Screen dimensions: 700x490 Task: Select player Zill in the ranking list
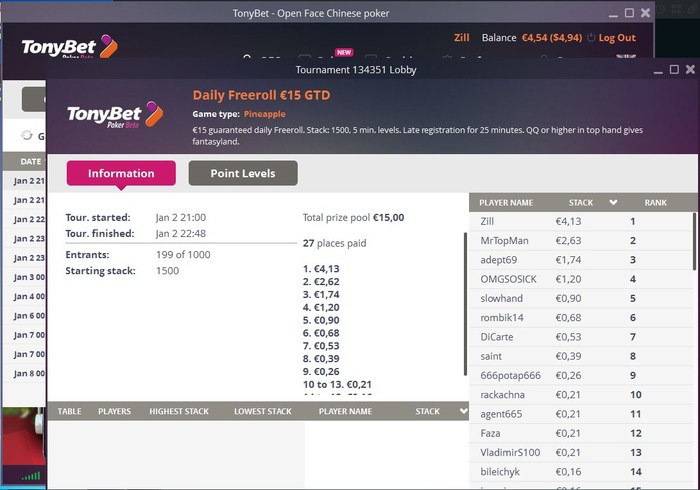click(487, 222)
